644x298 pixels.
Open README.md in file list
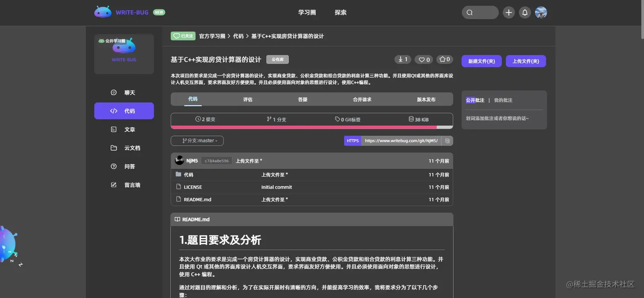(198, 200)
